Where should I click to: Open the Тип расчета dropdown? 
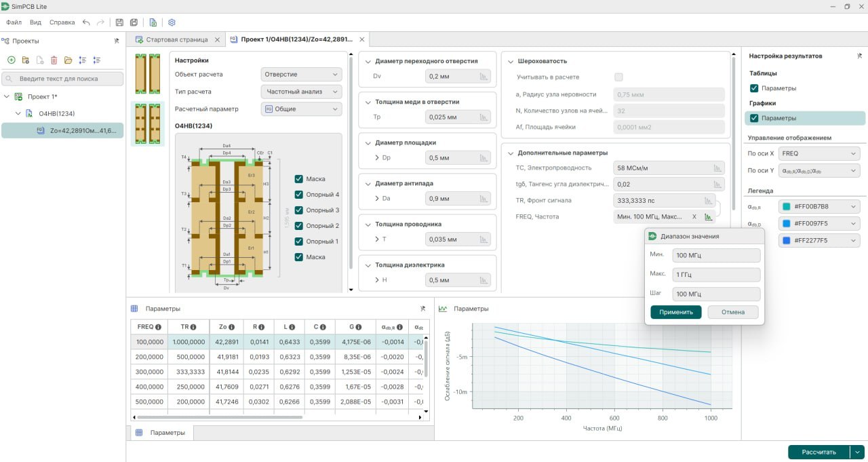(302, 92)
